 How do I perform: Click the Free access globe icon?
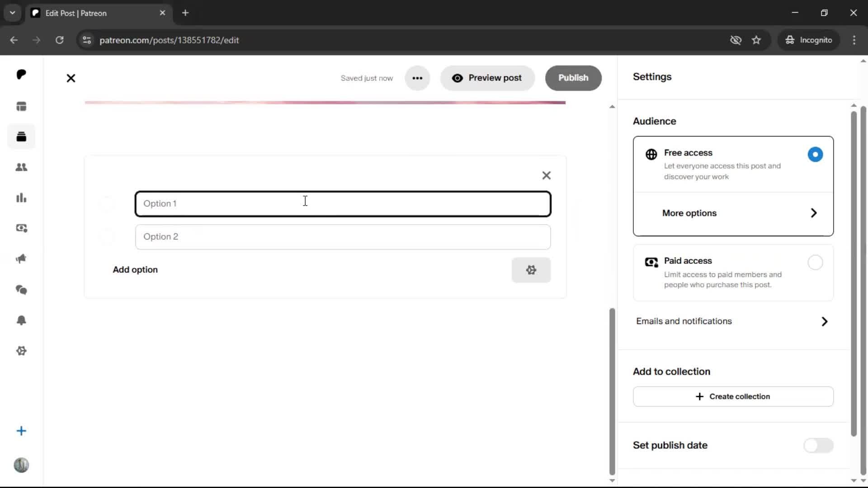point(651,155)
